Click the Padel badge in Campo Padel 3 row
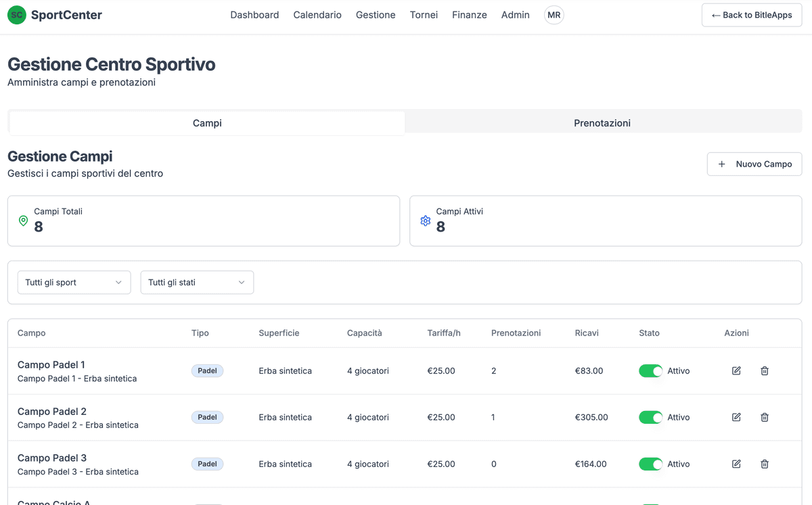Image resolution: width=812 pixels, height=505 pixels. 207,464
